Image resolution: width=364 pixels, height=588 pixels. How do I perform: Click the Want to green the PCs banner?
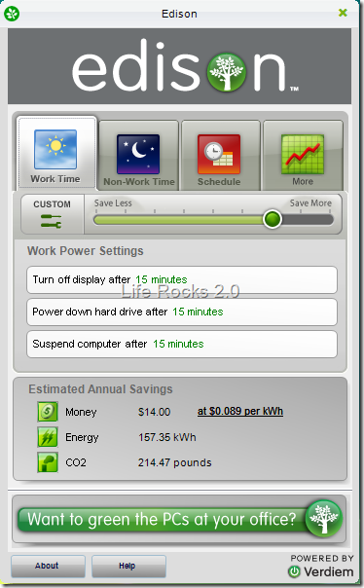[x=179, y=520]
